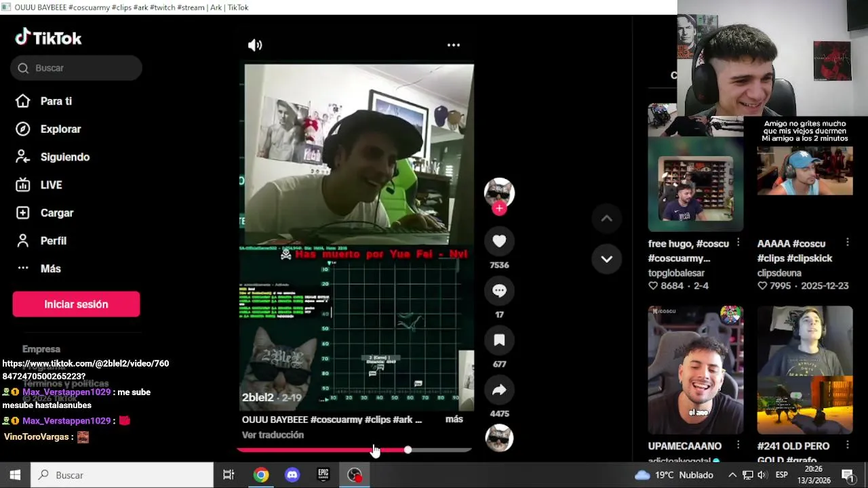Open 2blel2 username on video

click(258, 398)
